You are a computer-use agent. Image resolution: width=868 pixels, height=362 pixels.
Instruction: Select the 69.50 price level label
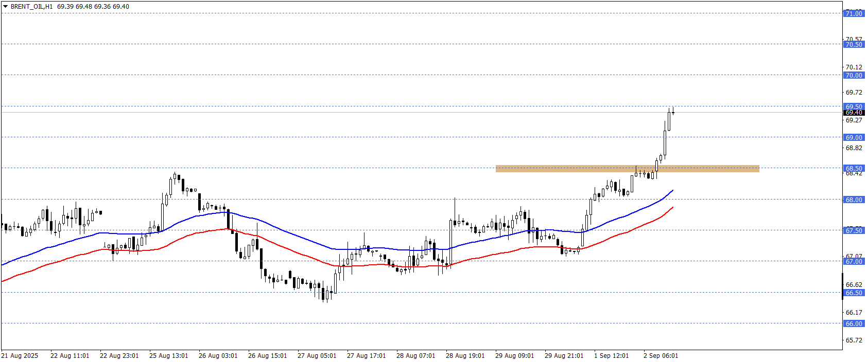click(854, 107)
